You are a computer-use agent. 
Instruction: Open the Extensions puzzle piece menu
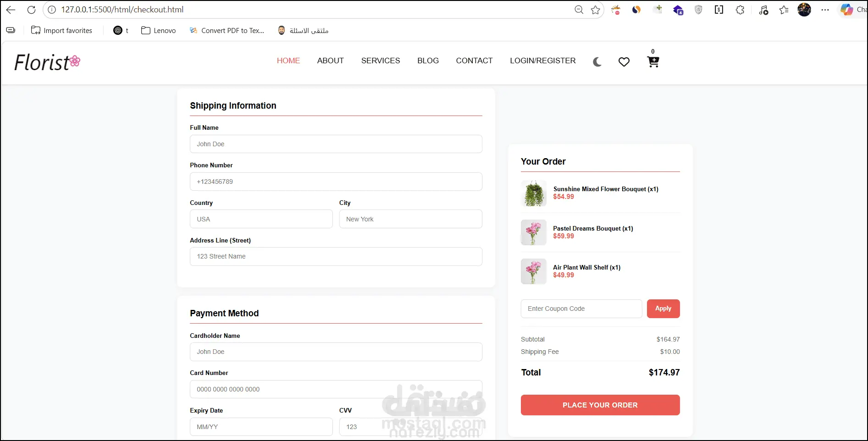740,10
